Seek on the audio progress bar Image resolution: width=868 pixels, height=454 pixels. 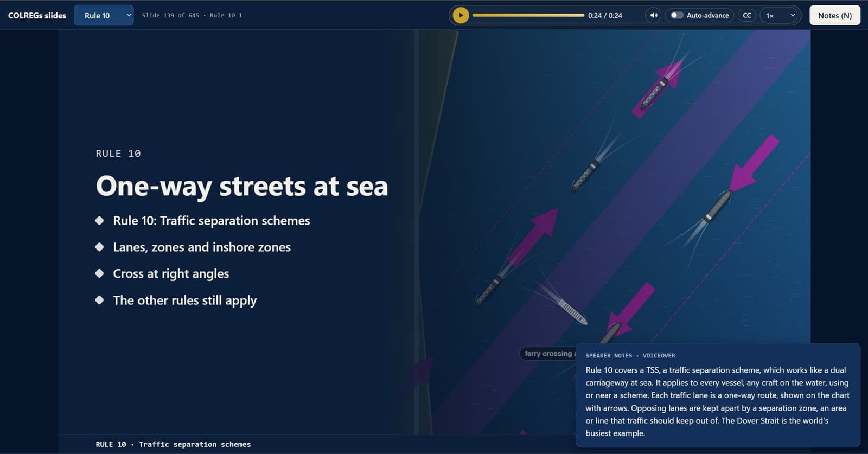point(528,15)
